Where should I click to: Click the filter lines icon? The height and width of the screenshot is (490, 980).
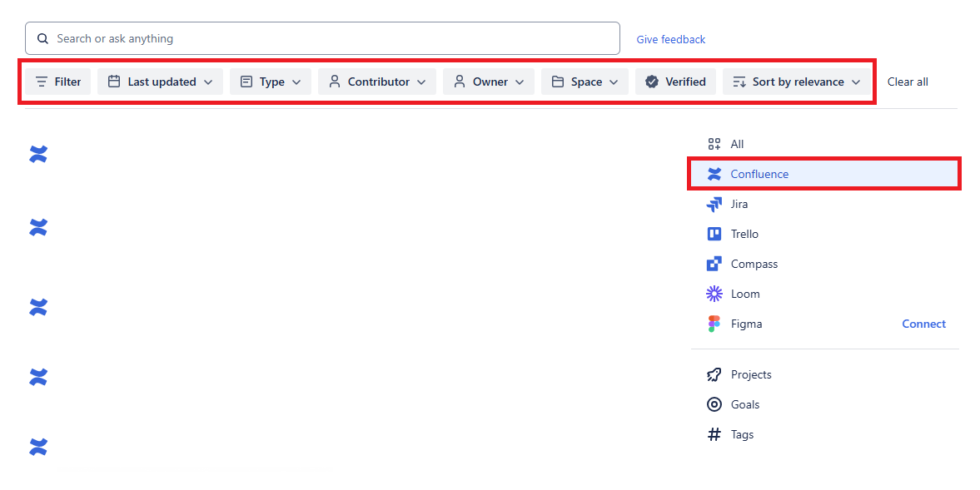click(x=42, y=82)
